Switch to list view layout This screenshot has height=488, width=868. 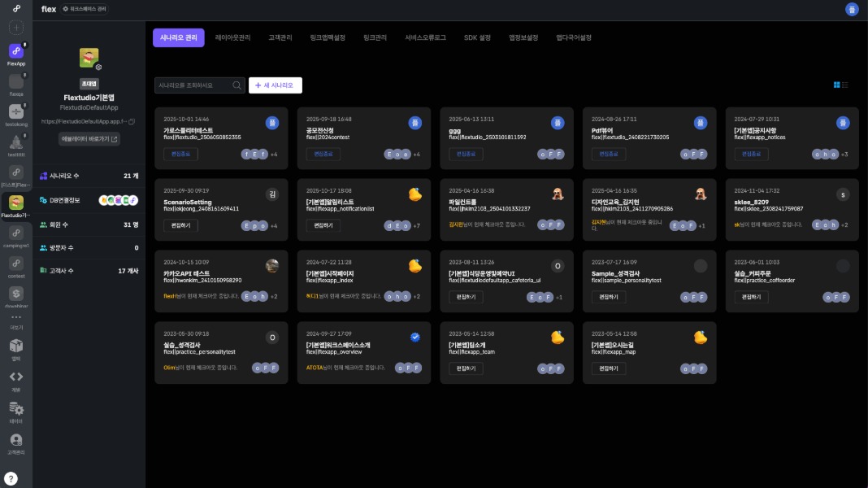click(x=845, y=85)
